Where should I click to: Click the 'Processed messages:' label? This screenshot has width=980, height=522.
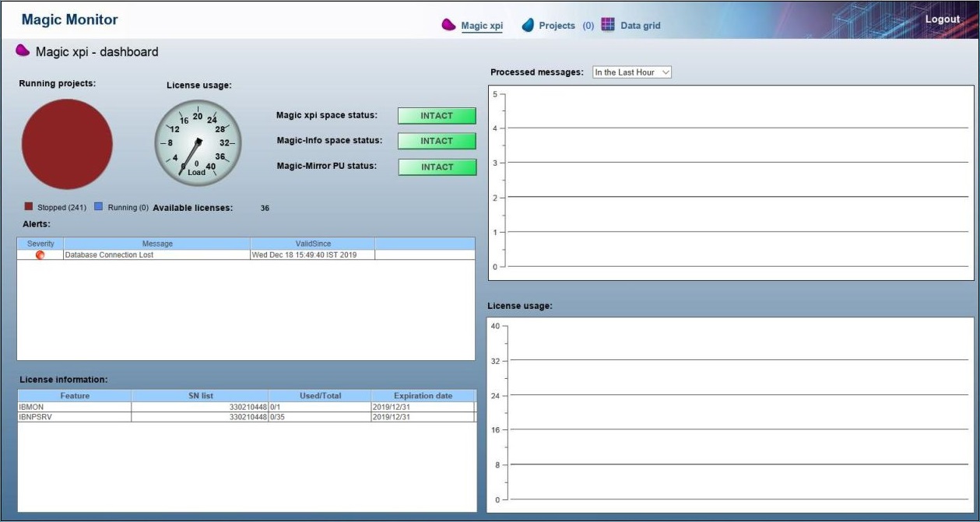537,72
